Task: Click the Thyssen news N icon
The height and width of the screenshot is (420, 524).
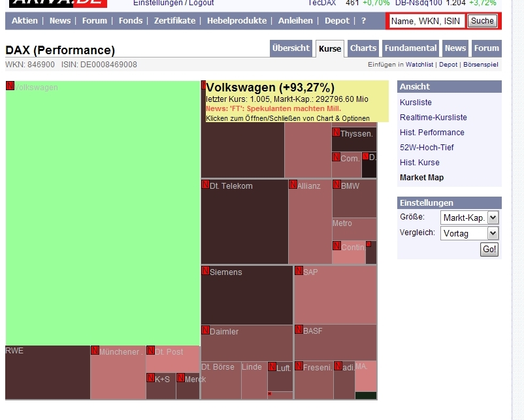Action: point(336,133)
